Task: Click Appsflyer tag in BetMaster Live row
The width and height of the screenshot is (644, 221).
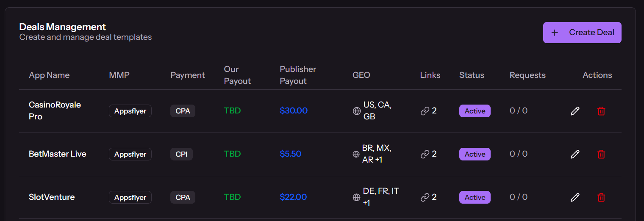Action: [x=130, y=154]
